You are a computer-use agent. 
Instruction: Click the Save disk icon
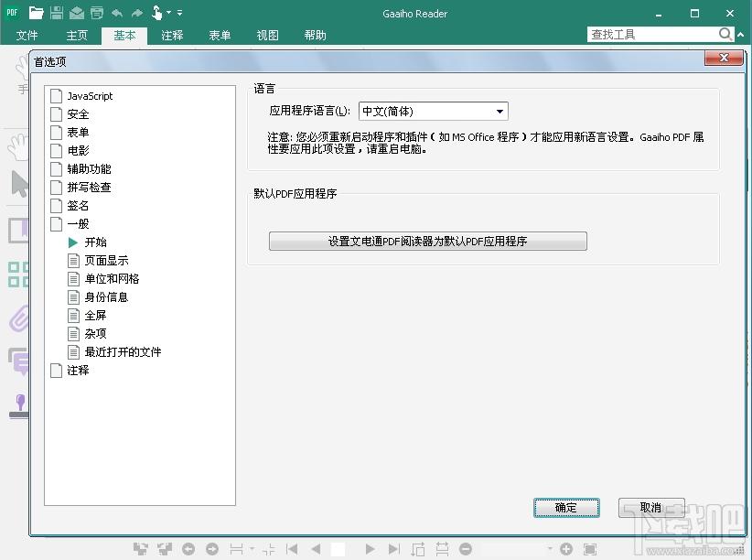click(57, 13)
